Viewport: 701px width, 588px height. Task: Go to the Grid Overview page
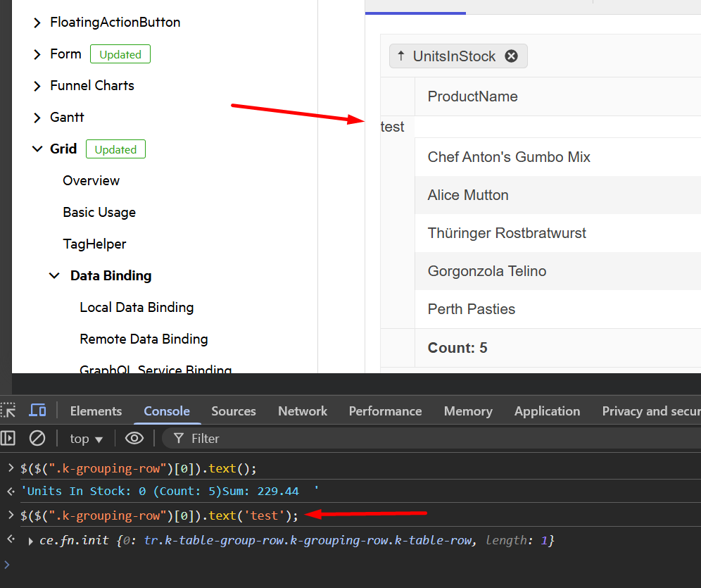pos(91,180)
